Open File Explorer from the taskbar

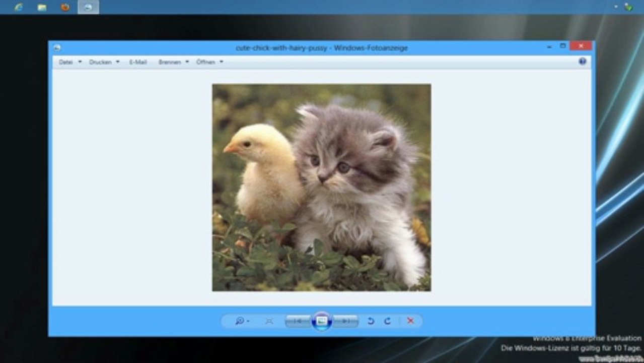(42, 7)
